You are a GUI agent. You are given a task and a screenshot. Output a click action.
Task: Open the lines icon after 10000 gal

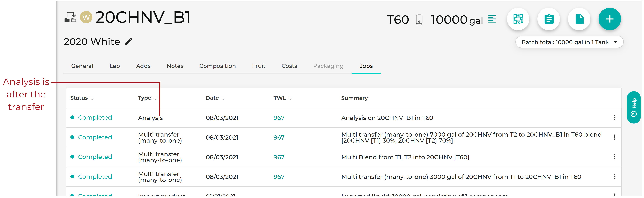coord(492,19)
